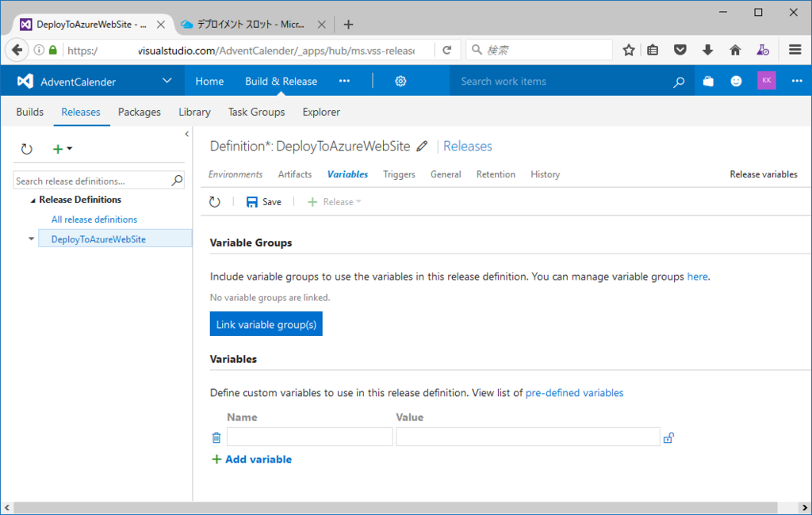Switch to the Explorer tab
The width and height of the screenshot is (812, 515).
point(322,112)
